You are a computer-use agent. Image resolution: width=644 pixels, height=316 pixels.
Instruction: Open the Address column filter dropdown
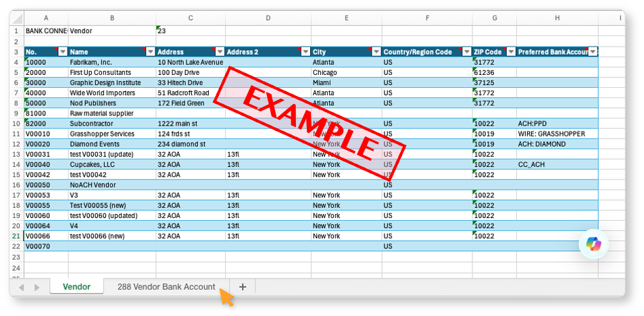220,52
